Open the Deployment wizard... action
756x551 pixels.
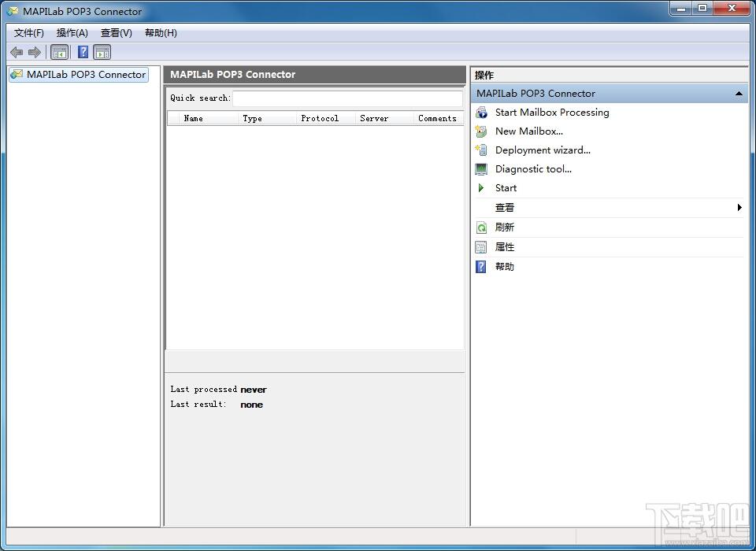click(543, 150)
